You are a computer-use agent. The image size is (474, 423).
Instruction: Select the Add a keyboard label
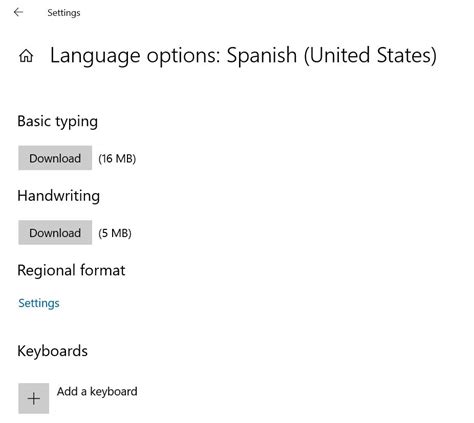(x=97, y=391)
